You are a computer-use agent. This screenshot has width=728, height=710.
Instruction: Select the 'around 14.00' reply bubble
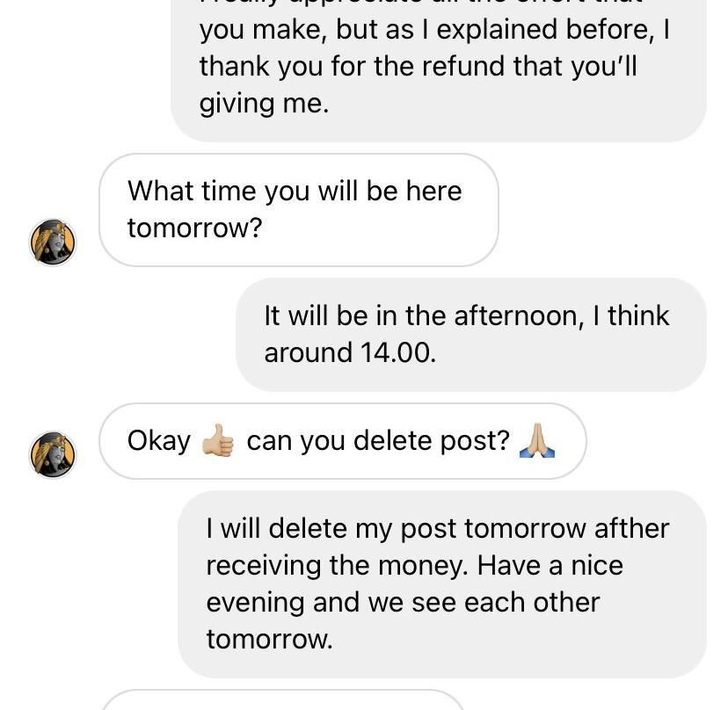471,335
